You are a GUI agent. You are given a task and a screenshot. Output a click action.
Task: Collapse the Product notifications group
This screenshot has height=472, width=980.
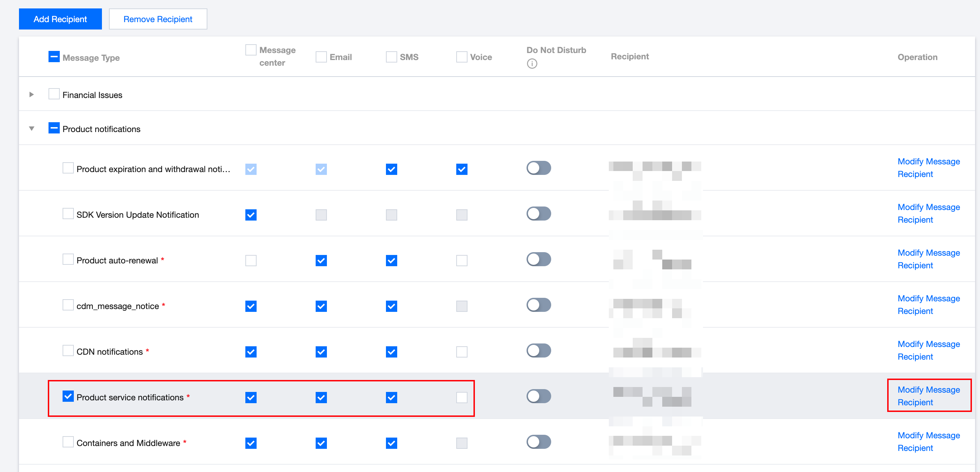click(32, 129)
